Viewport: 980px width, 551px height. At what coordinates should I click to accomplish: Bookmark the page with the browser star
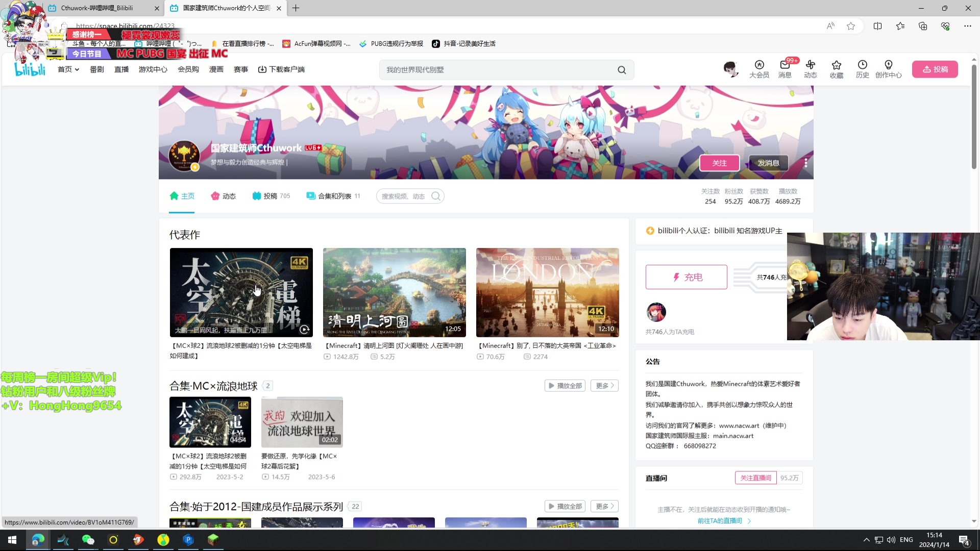851,26
